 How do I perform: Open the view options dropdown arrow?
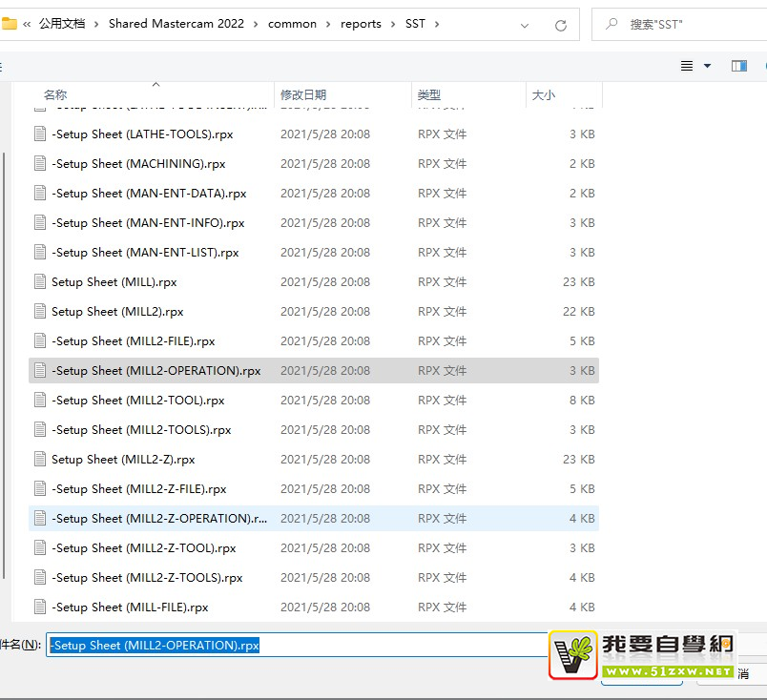pos(707,66)
